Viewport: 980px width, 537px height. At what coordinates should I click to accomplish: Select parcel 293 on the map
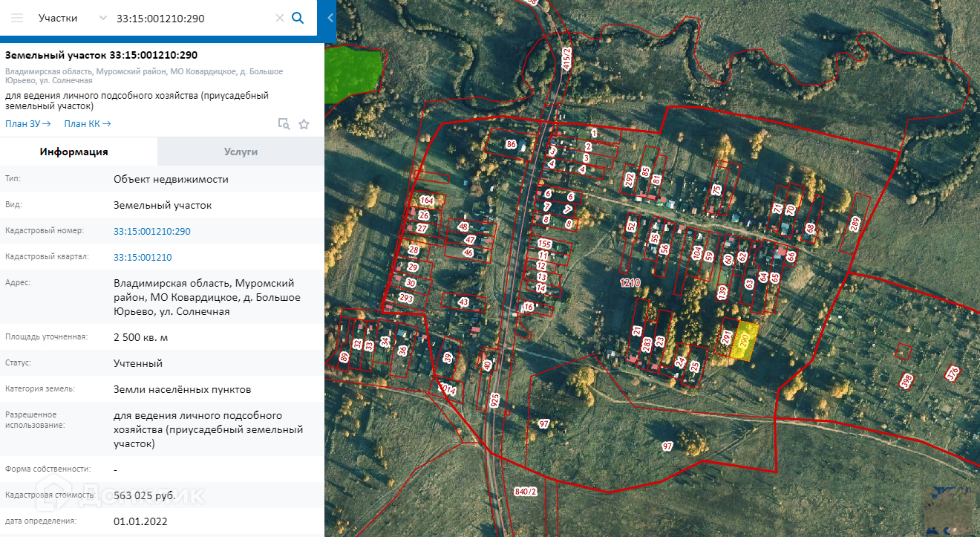pyautogui.click(x=406, y=298)
